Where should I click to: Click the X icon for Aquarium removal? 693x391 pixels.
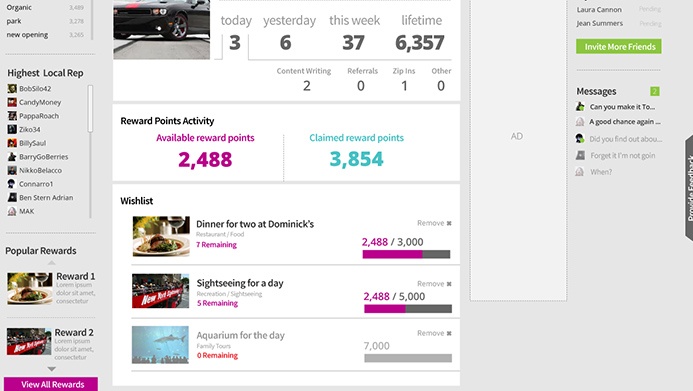(449, 334)
